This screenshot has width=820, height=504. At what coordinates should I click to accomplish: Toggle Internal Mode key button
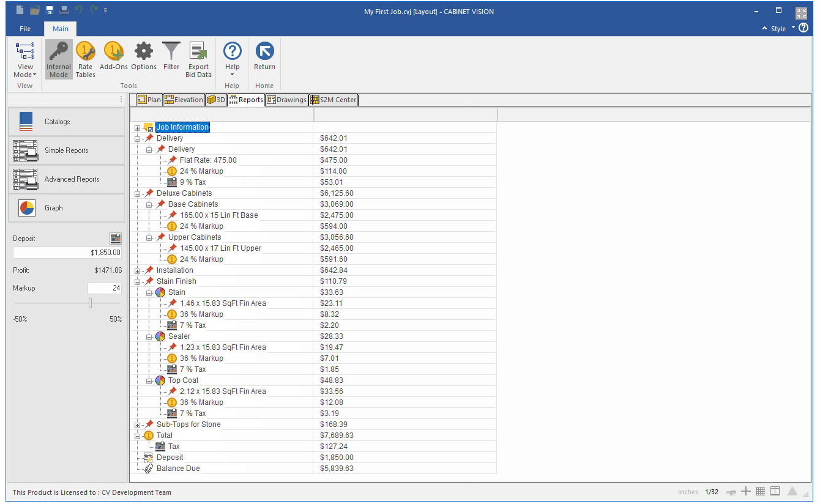click(59, 60)
